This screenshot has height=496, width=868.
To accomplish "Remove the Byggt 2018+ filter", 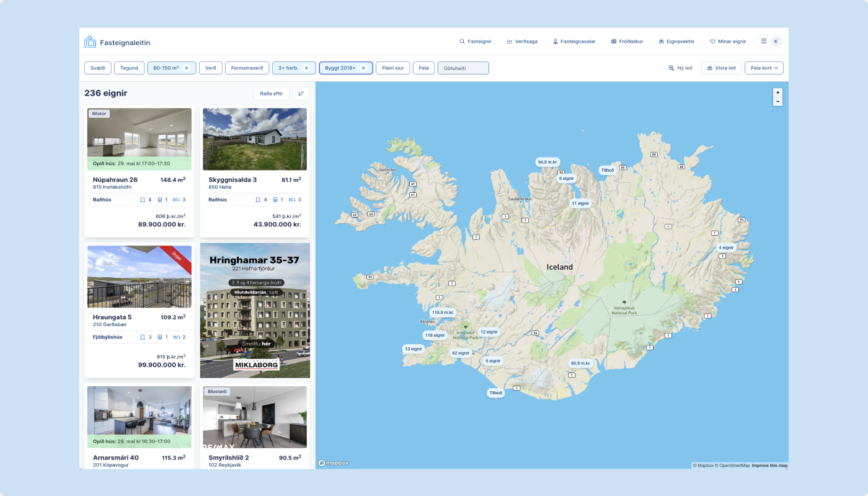I will pyautogui.click(x=363, y=68).
